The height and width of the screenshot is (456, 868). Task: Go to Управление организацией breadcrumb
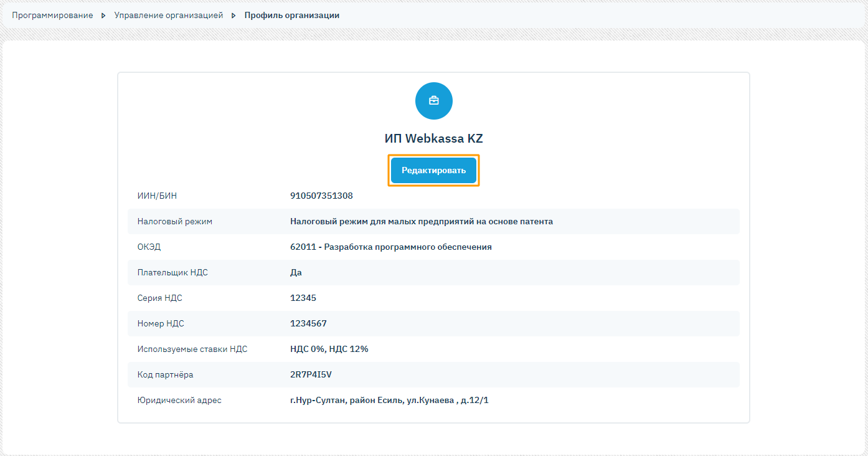(169, 15)
